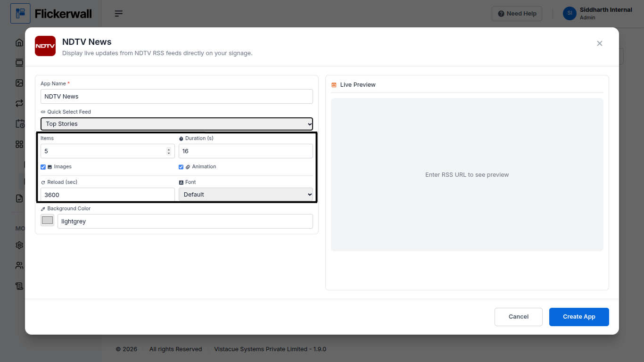Click the reload icon beside Reload (sec)

tap(43, 182)
